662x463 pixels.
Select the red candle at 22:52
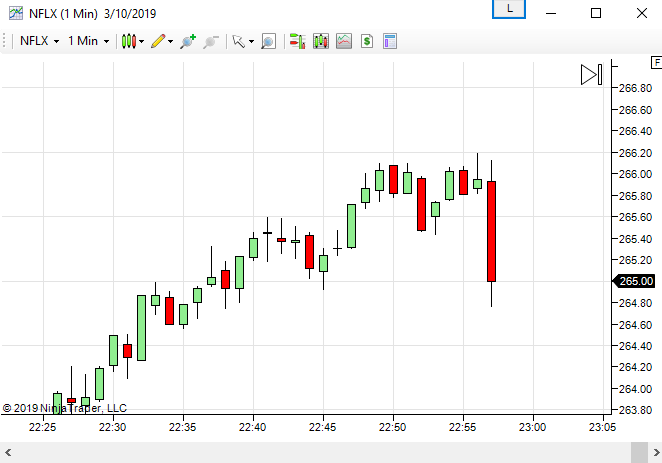click(x=421, y=204)
